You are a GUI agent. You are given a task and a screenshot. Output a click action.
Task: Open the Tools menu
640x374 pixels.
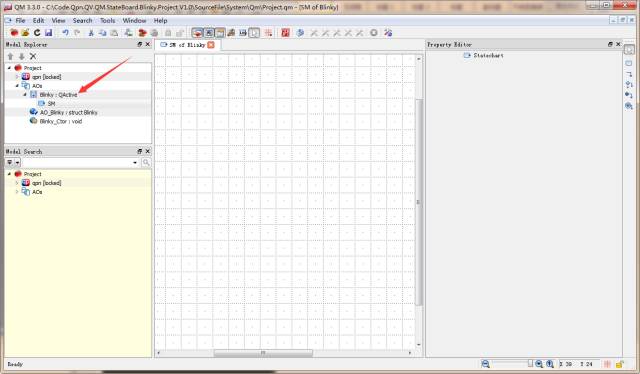pos(107,20)
